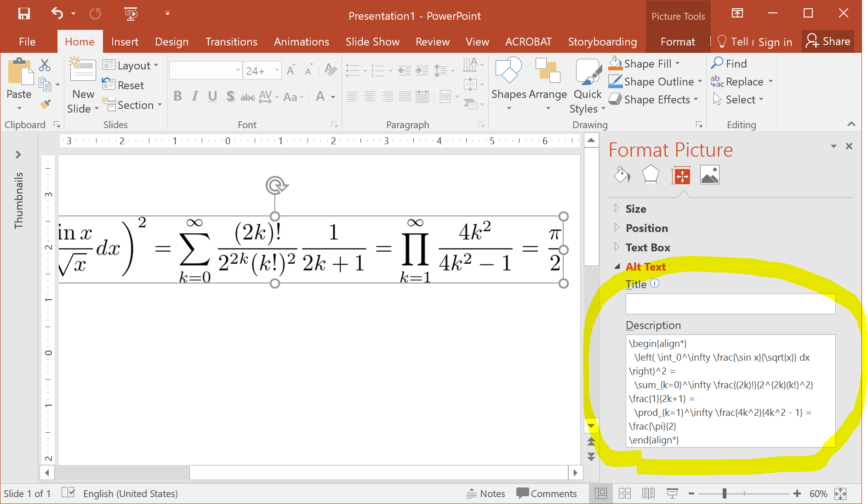Open Effects pentagon icon in Format Picture
This screenshot has height=504, width=868.
(x=651, y=175)
